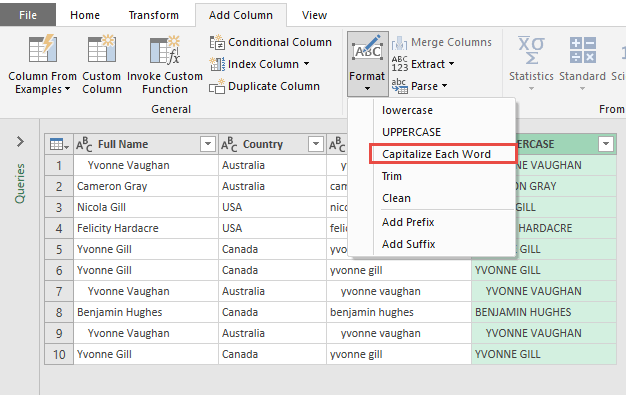
Task: Click the Queries pane label
Action: pos(20,183)
